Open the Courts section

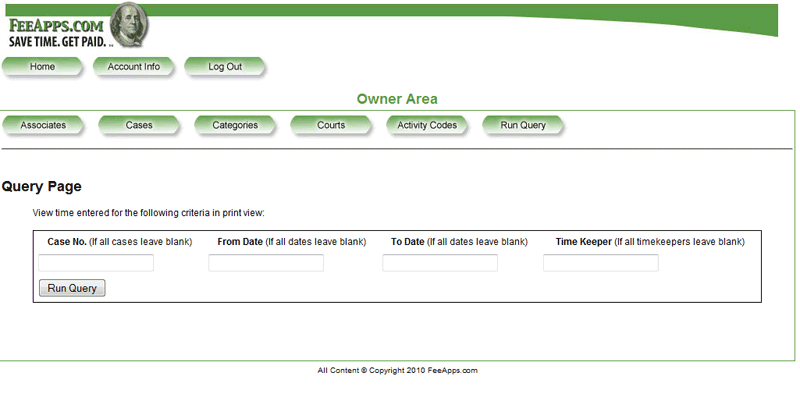click(331, 125)
